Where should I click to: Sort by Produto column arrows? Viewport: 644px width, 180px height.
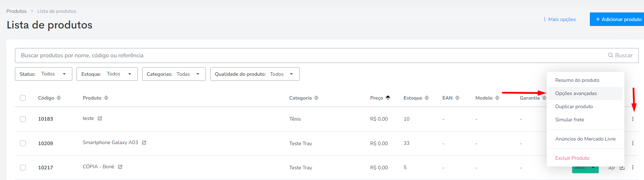[x=106, y=98]
